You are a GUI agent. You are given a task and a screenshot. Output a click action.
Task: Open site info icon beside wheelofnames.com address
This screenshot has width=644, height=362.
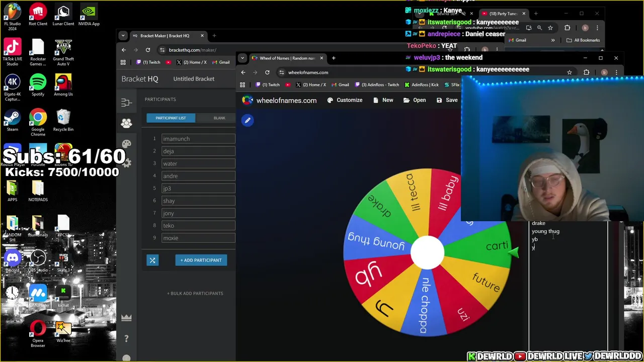tap(282, 72)
